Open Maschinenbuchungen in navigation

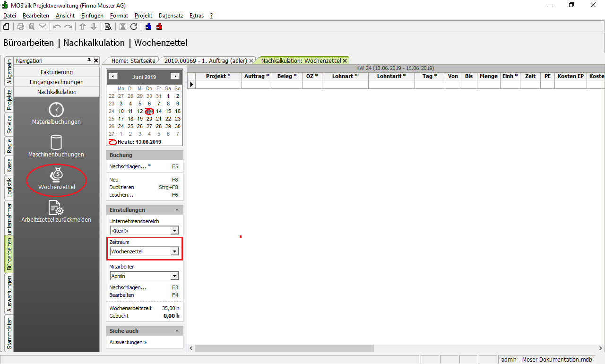[x=56, y=146]
